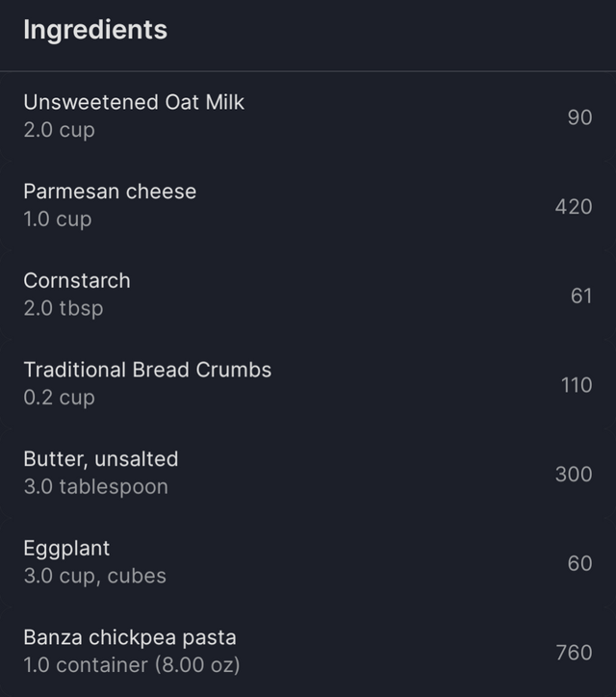Click the 1.0 container (8.00 oz) serving

click(132, 665)
